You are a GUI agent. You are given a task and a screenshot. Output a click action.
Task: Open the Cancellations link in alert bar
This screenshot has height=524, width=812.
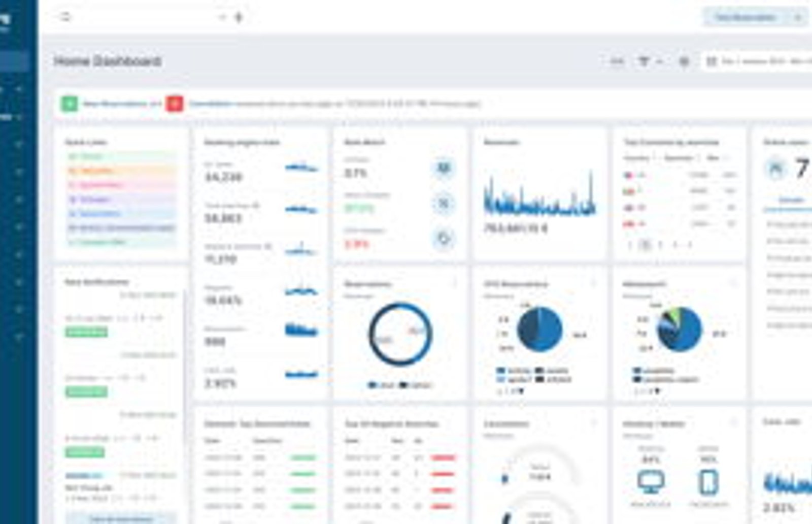[211, 104]
